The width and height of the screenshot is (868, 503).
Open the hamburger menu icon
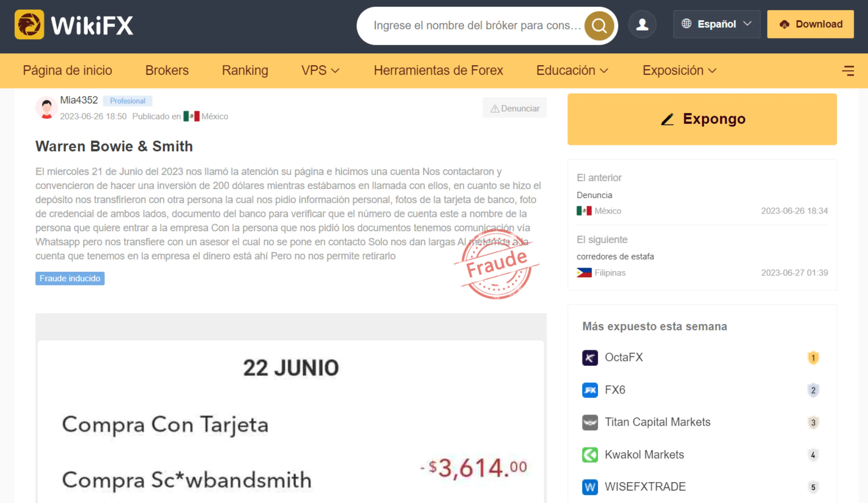(848, 71)
